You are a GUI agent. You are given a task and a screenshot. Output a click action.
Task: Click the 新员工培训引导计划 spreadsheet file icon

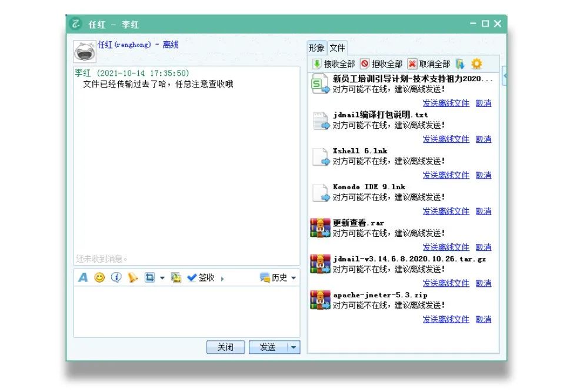(320, 83)
